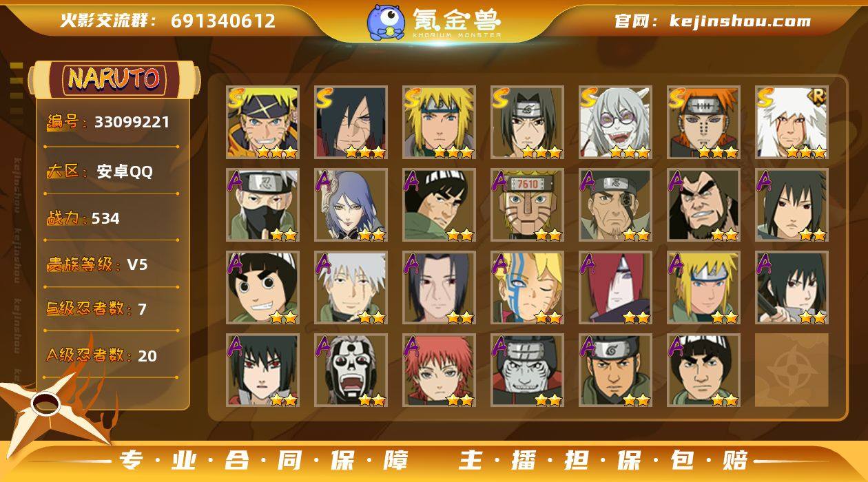Select the robot portrait labeled 7610
868x482 pixels.
(528, 205)
